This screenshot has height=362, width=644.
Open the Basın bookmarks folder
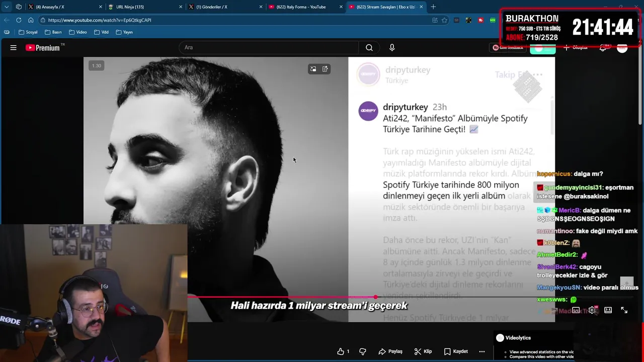pos(53,32)
